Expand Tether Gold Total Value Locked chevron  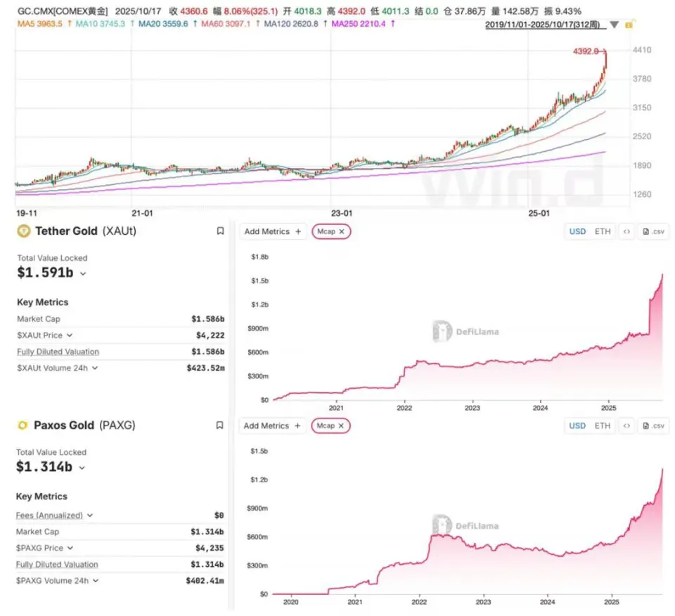83,274
